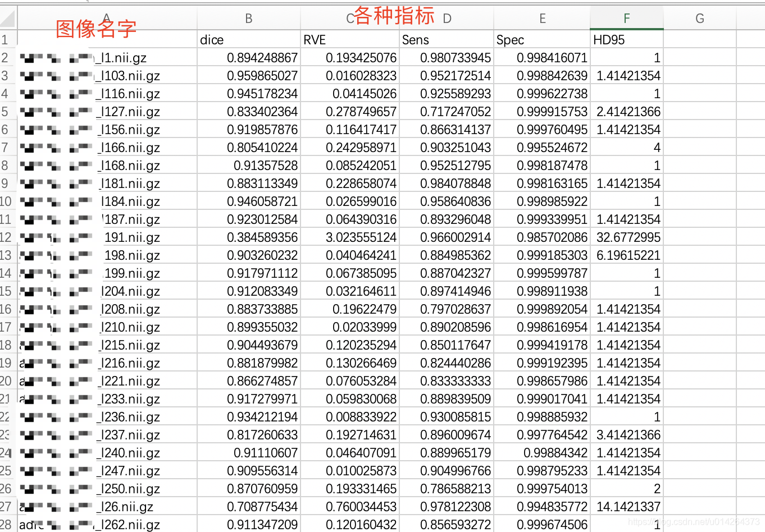Select HD95 value 2.41421366
The image size is (765, 532).
627,112
